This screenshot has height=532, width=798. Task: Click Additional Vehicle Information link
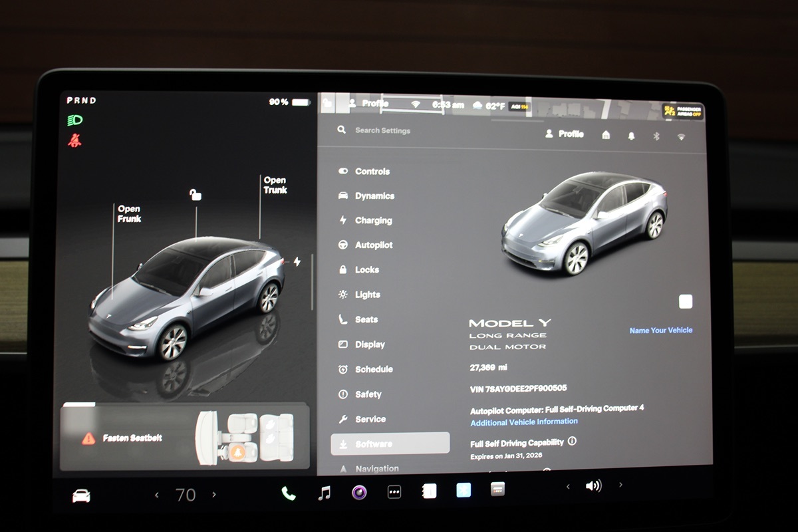click(x=524, y=422)
